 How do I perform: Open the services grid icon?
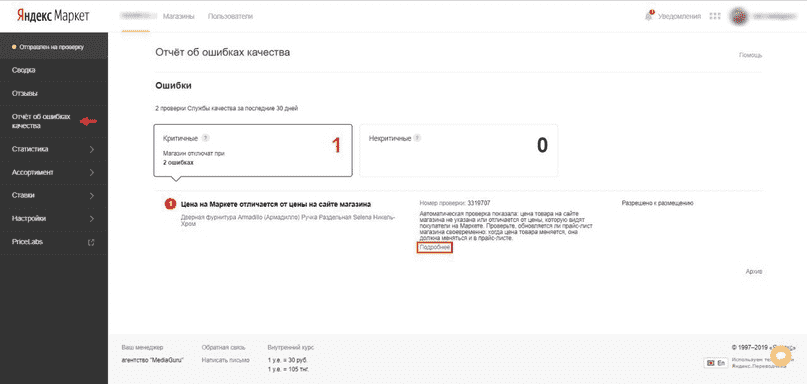pyautogui.click(x=714, y=16)
